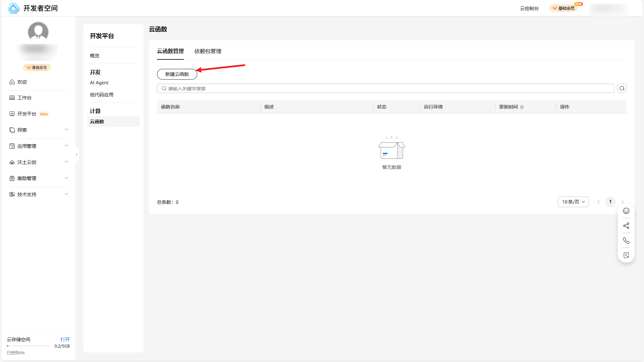Collapse the left sidebar with arrow handle
Viewport: 644px width, 362px height.
pyautogui.click(x=77, y=154)
